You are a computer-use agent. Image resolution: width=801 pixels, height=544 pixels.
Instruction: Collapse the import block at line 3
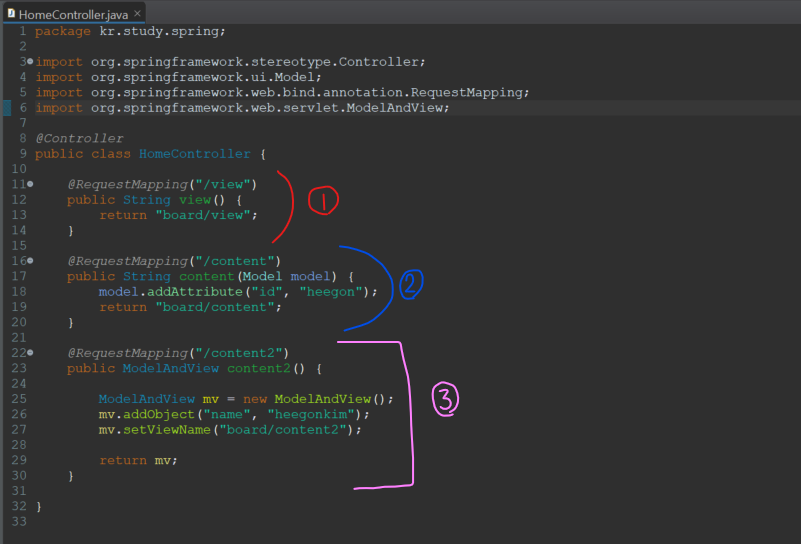click(30, 61)
